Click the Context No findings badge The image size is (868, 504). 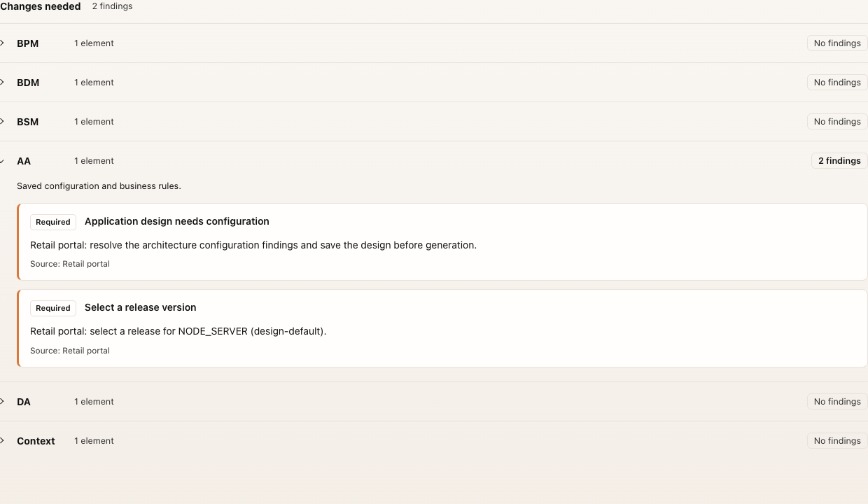coord(837,441)
